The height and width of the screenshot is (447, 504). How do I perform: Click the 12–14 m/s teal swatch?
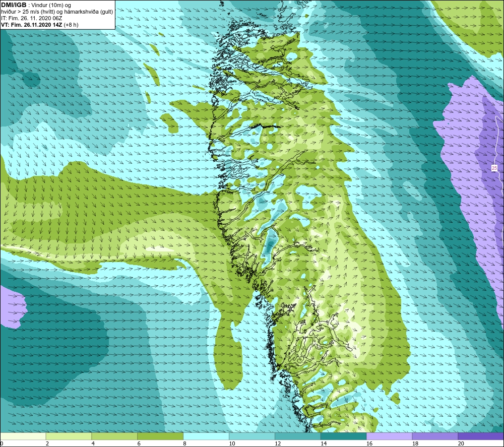pos(298,436)
